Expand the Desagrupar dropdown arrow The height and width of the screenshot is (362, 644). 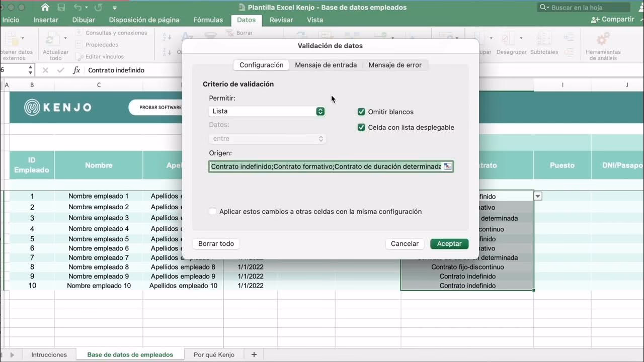point(521,38)
